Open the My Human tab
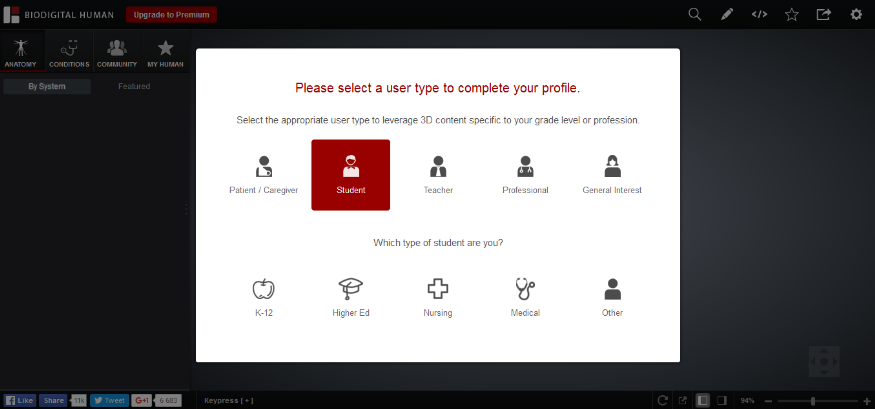 pos(165,52)
